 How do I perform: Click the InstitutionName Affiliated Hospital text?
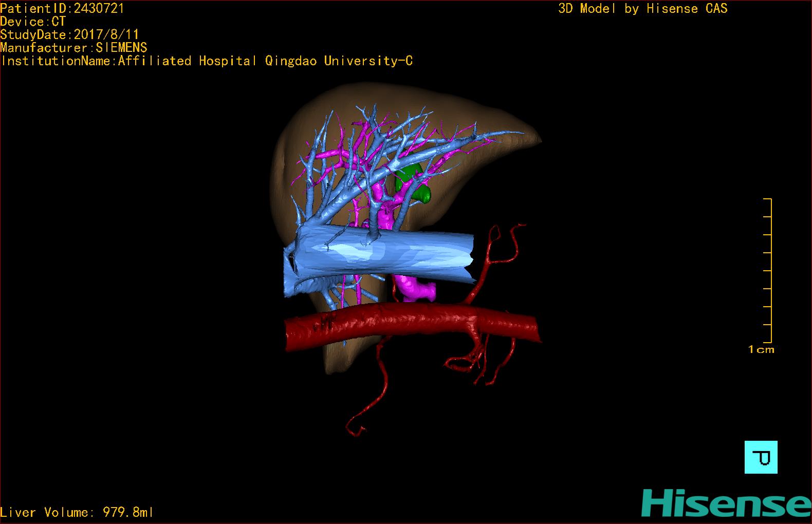click(207, 61)
